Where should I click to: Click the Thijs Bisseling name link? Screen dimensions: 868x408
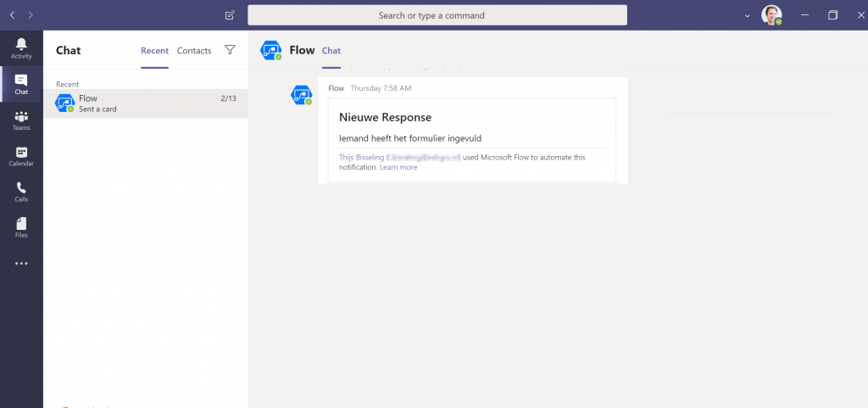[362, 157]
